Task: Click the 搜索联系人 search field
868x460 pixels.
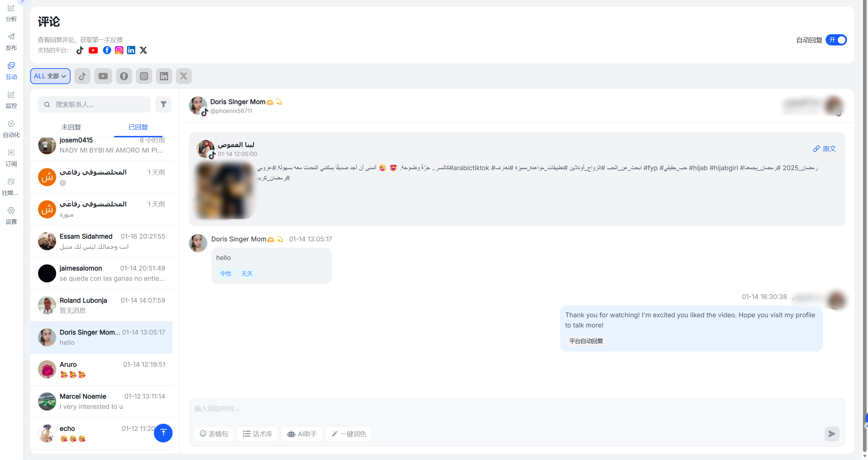Action: pos(94,104)
